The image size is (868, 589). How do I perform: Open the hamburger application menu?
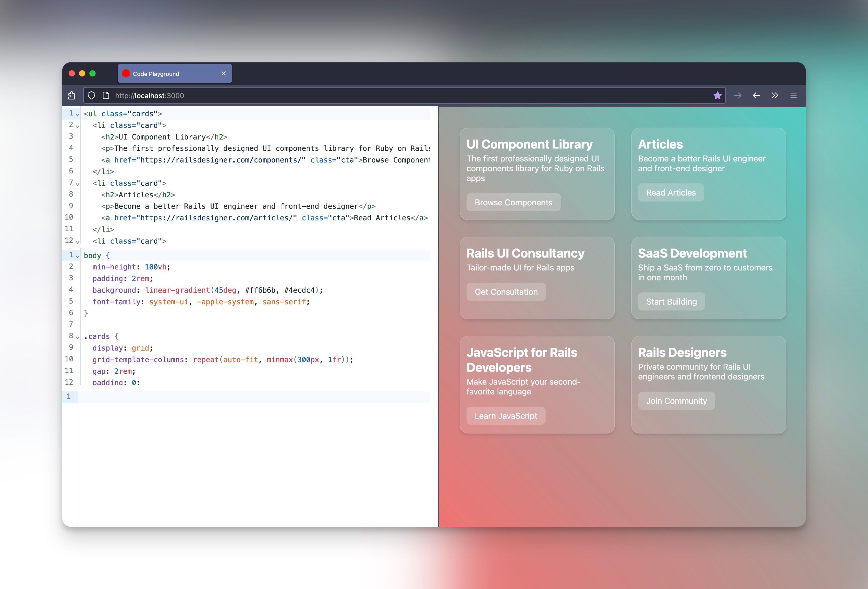pyautogui.click(x=794, y=96)
